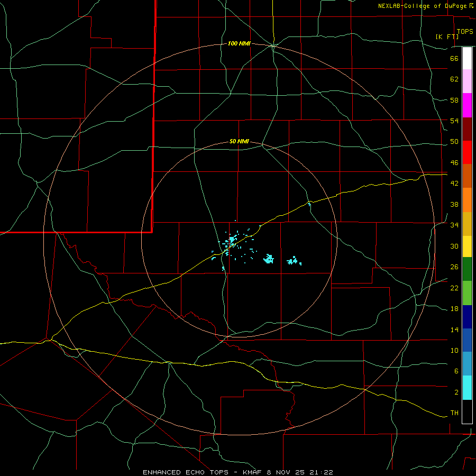
Task: Pick the light green color swatch
Action: coord(467,293)
